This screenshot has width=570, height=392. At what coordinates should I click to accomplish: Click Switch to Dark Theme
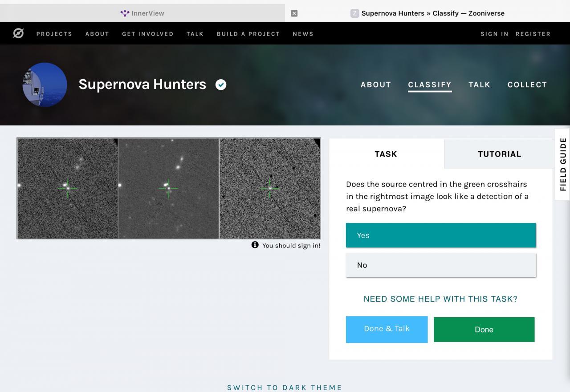(285, 388)
